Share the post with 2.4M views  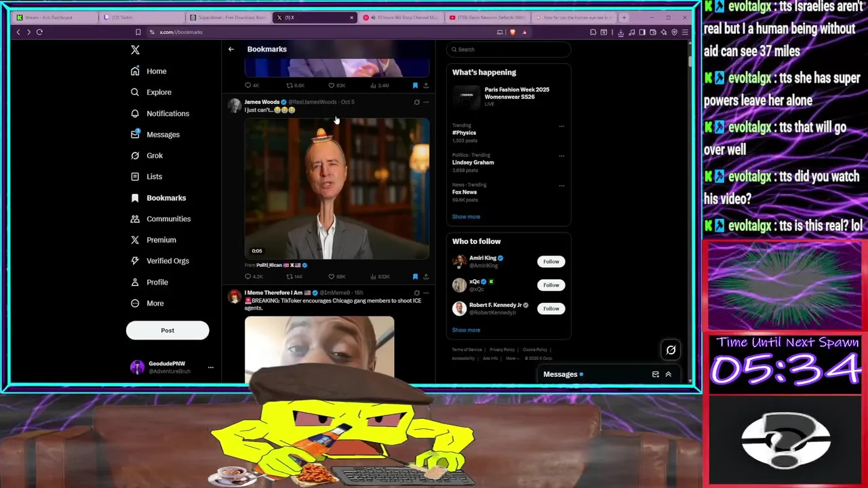tap(426, 85)
